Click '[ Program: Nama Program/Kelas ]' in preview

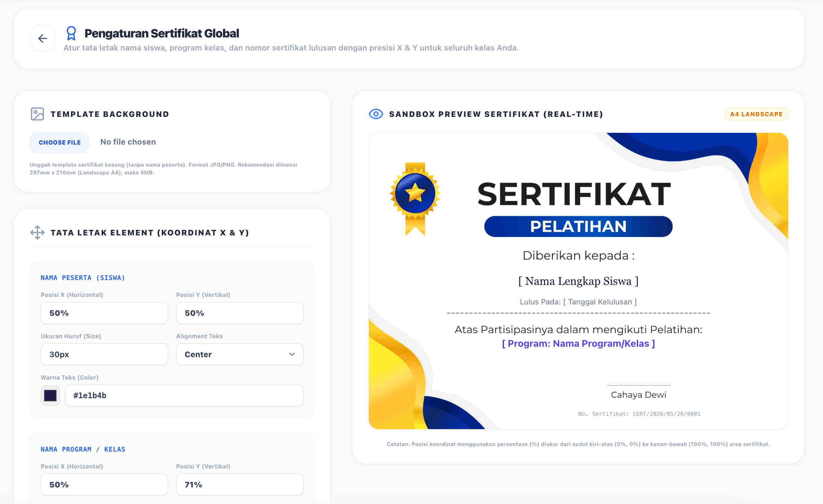point(578,344)
